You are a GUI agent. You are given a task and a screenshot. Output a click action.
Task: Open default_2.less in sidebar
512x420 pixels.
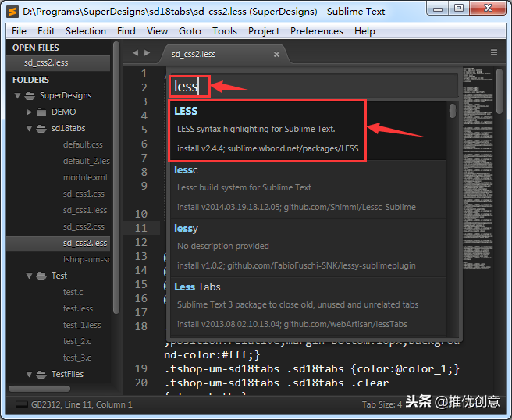[x=86, y=161]
